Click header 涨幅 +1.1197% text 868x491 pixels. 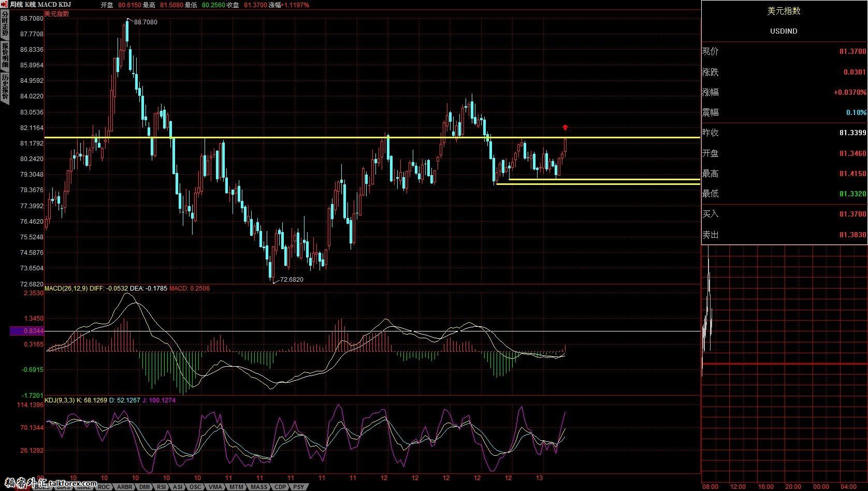click(x=289, y=5)
